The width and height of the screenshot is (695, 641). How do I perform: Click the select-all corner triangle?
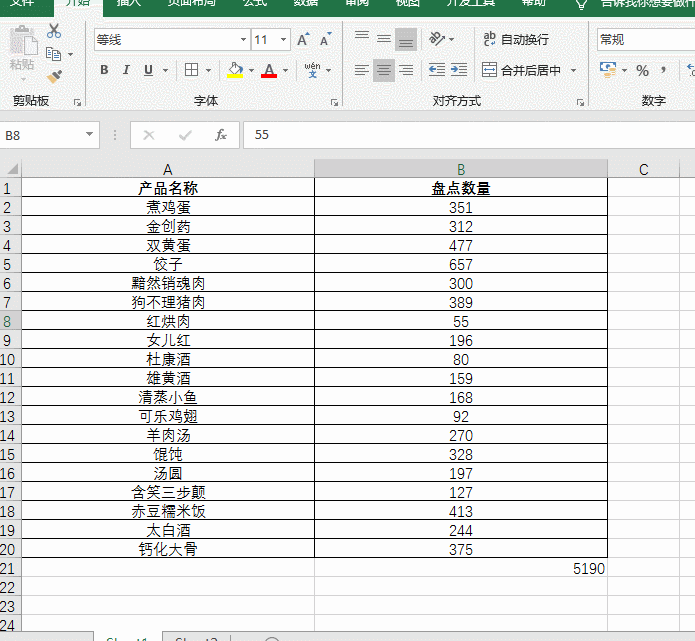coord(12,169)
